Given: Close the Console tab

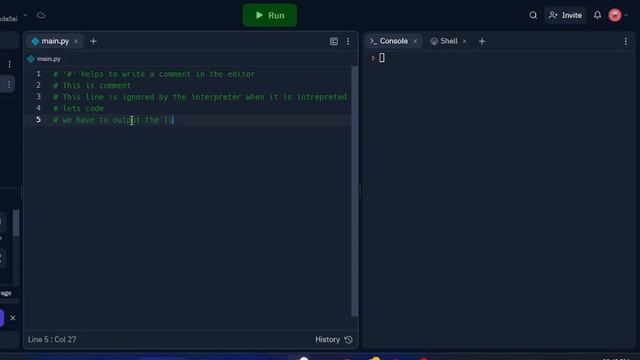Looking at the screenshot, I should pyautogui.click(x=415, y=42).
